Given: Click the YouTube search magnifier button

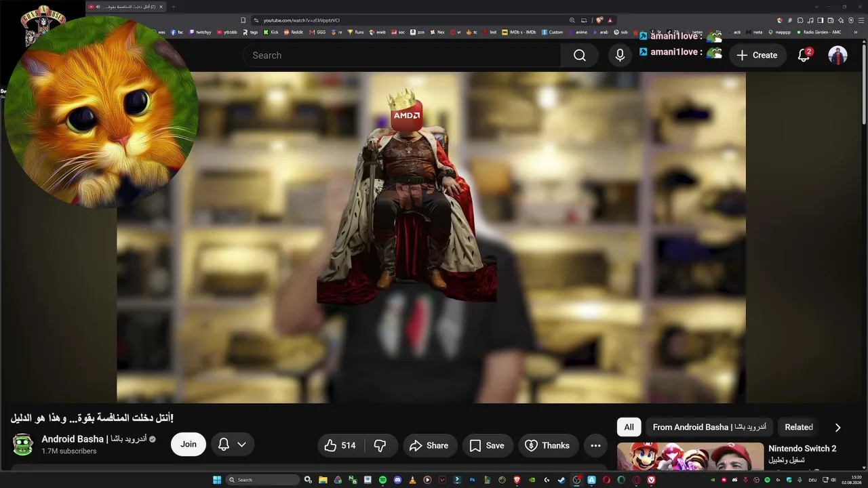Looking at the screenshot, I should pyautogui.click(x=579, y=56).
